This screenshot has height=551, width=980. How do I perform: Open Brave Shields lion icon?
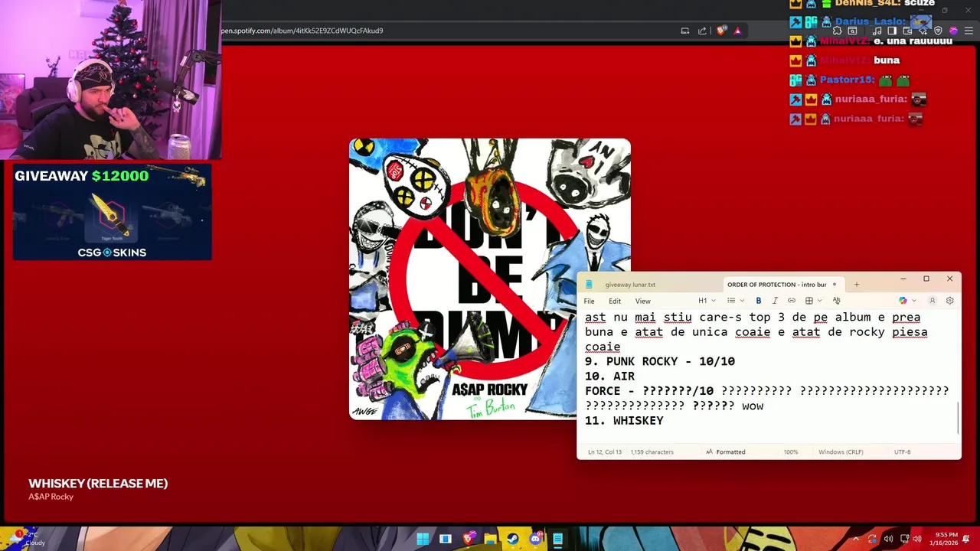click(720, 31)
